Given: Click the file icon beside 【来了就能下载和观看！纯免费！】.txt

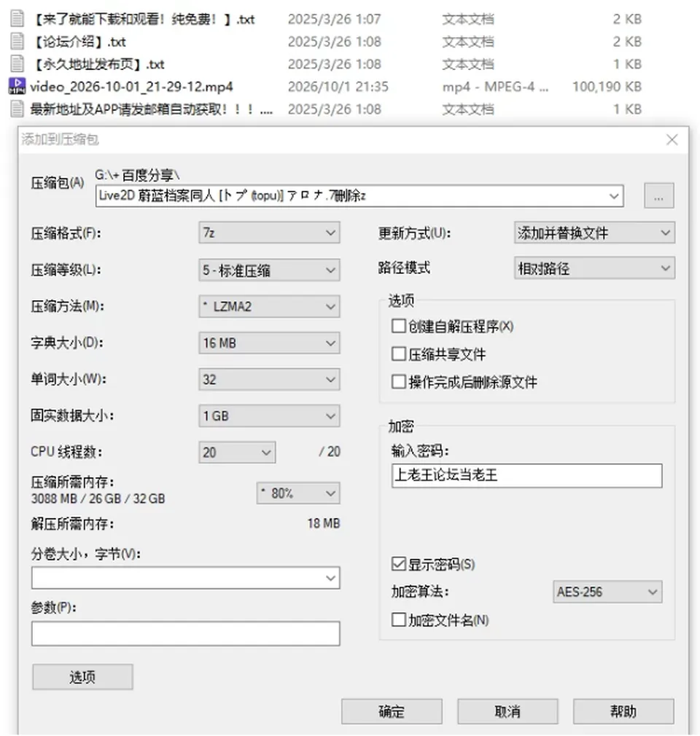Looking at the screenshot, I should [17, 19].
